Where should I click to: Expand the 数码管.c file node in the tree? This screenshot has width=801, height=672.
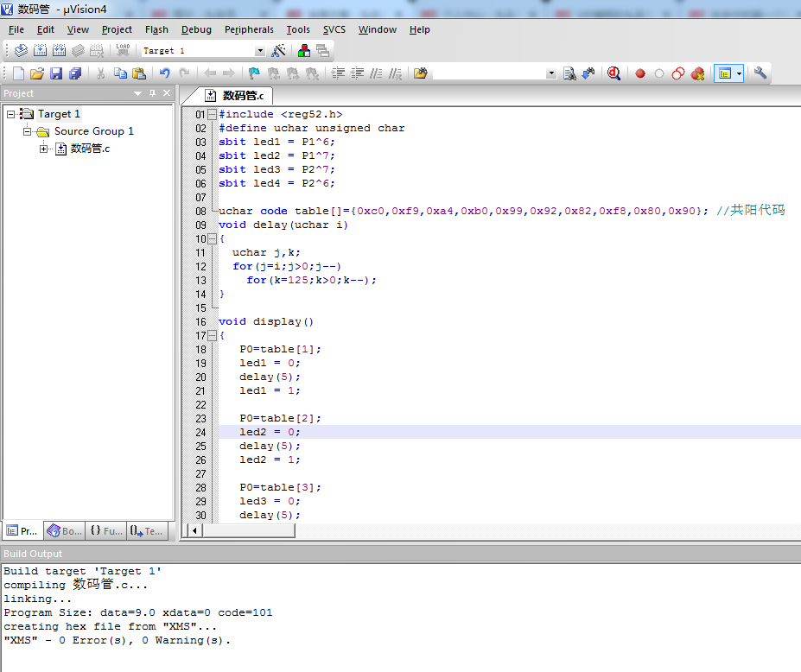pos(44,149)
